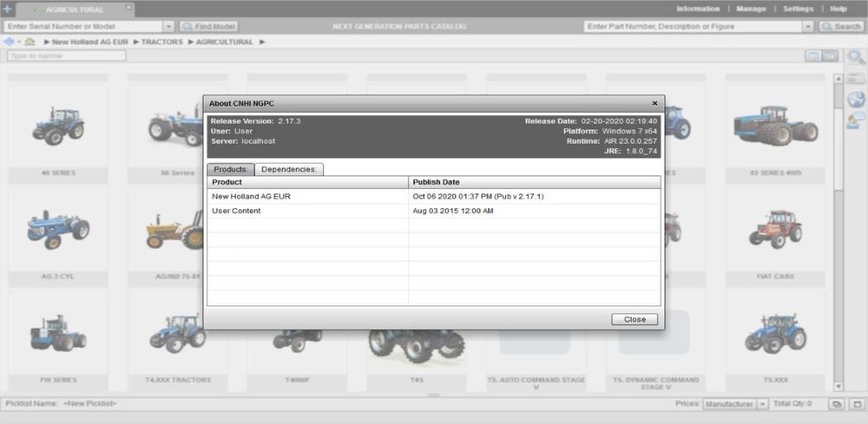868x424 pixels.
Task: Select the AGRICULTURAL catalog tab
Action: (75, 10)
